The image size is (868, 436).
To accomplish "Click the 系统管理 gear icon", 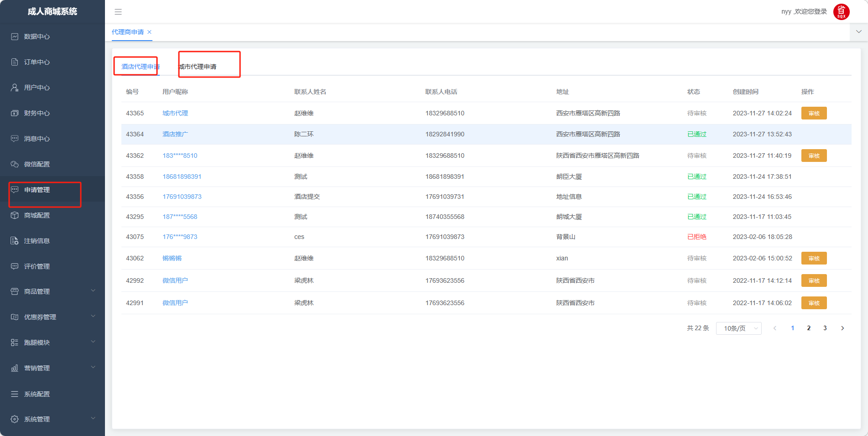I will click(15, 419).
